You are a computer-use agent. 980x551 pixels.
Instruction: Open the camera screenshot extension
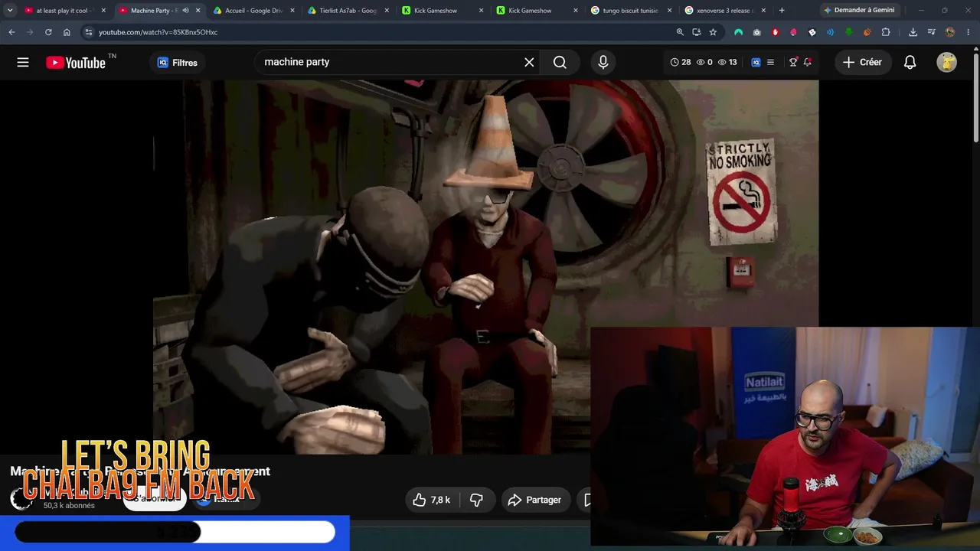coord(756,32)
